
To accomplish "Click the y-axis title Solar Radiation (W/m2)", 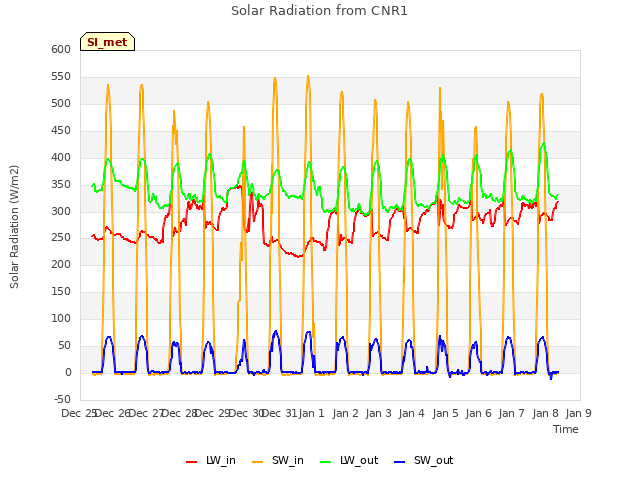I will [x=14, y=227].
